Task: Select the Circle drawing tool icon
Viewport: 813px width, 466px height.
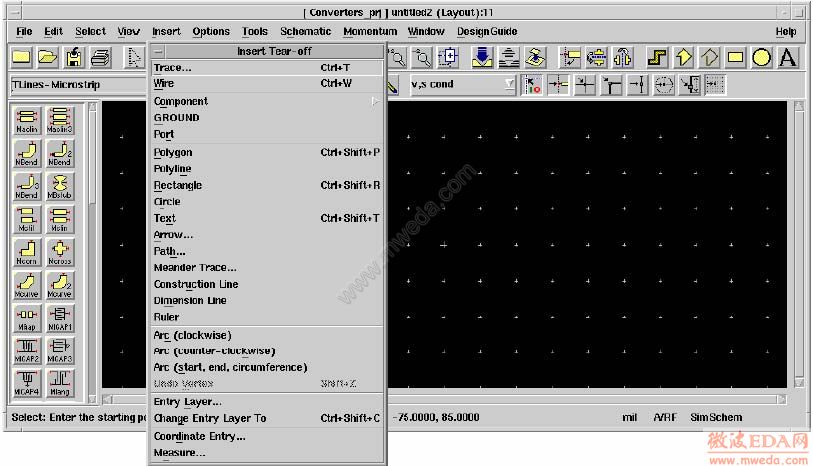Action: click(x=762, y=58)
